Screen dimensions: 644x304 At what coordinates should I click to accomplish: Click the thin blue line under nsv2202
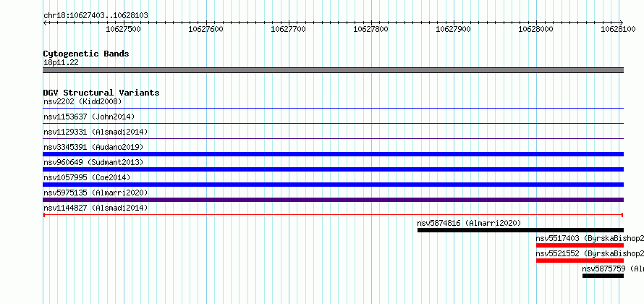click(334, 108)
